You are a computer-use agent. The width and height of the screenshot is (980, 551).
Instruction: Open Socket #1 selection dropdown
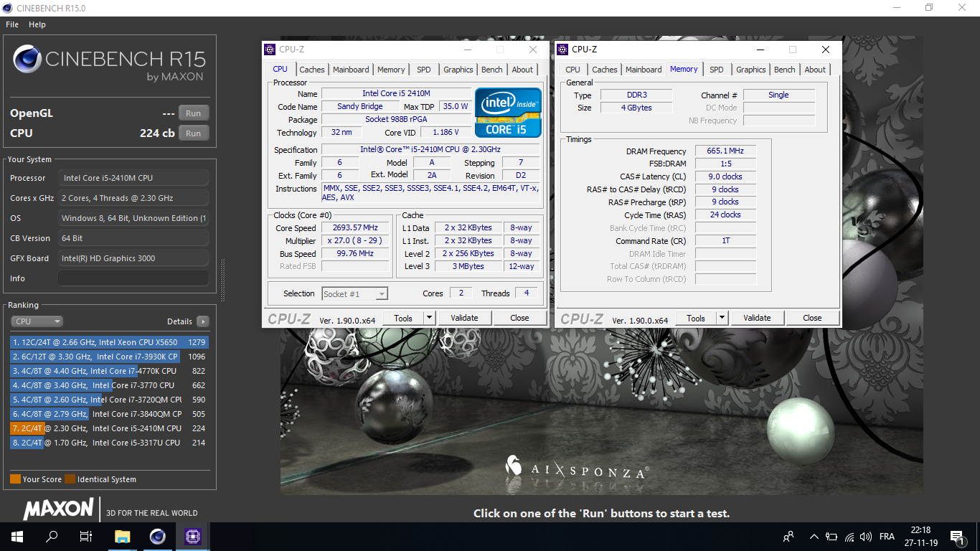pyautogui.click(x=354, y=294)
